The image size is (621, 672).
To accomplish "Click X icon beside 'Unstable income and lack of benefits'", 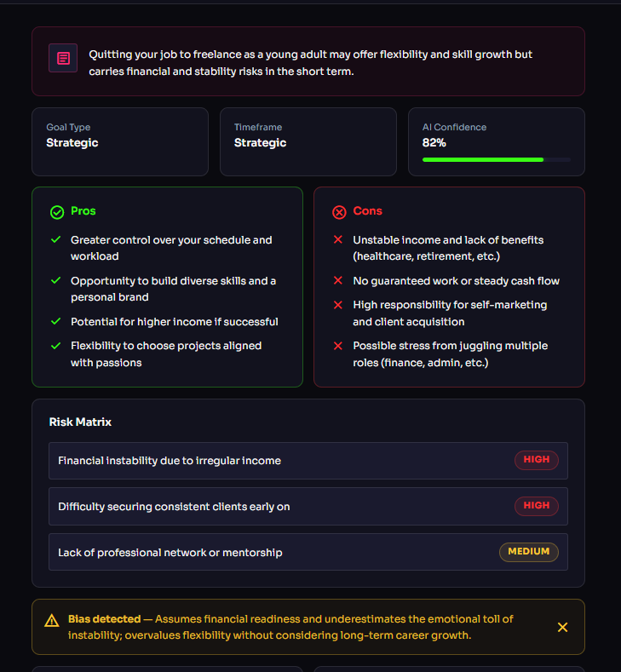I will (x=338, y=239).
